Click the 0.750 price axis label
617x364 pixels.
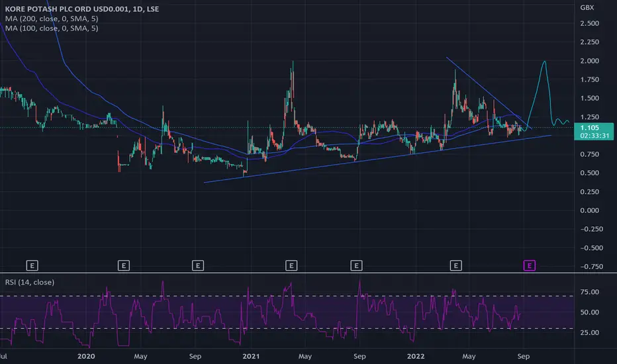[589, 154]
